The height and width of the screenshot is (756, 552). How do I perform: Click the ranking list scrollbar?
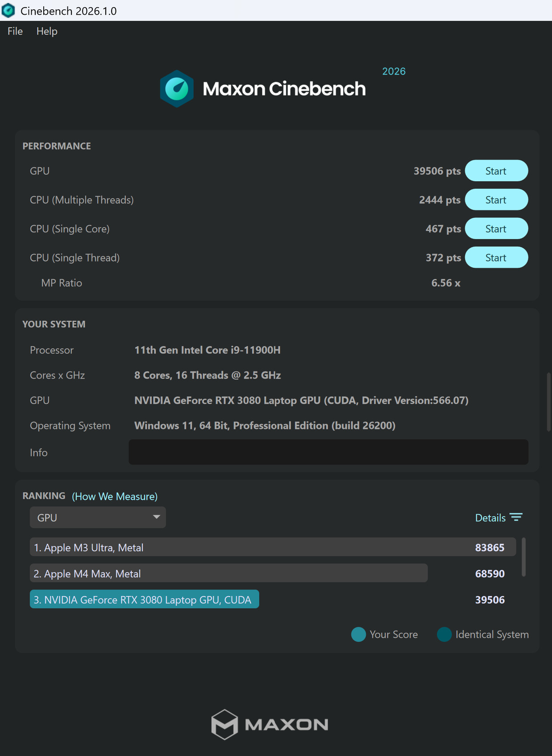(523, 557)
